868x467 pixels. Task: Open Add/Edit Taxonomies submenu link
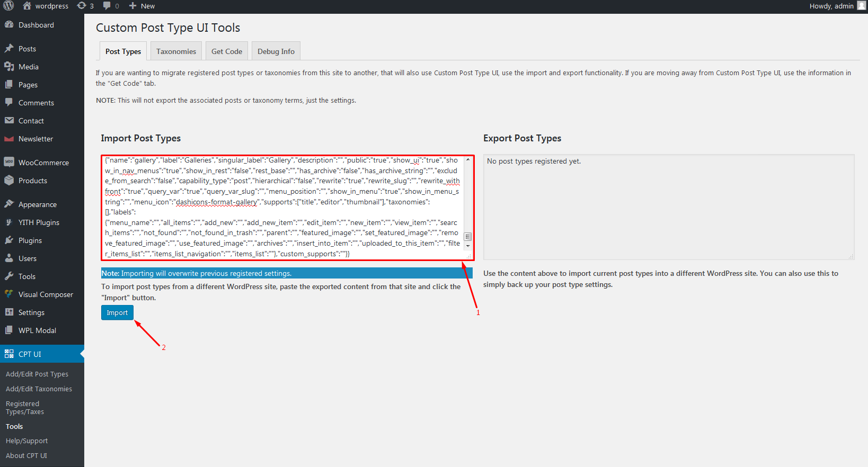(x=39, y=389)
